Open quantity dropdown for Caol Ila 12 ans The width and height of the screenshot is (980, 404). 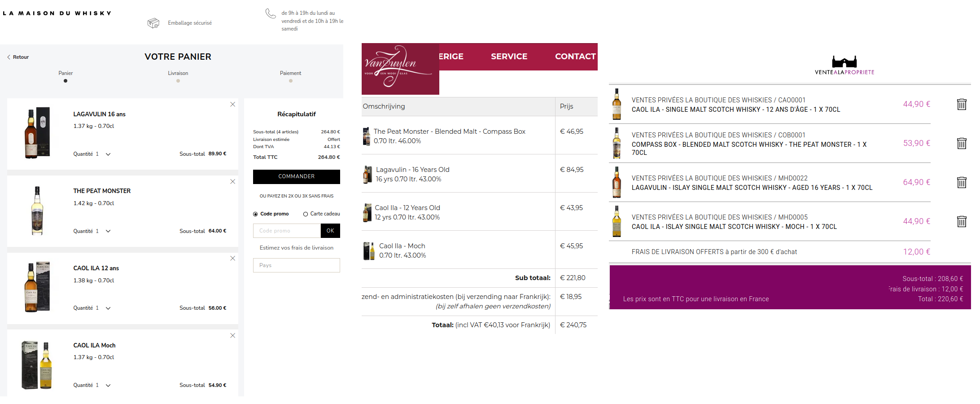click(x=108, y=308)
